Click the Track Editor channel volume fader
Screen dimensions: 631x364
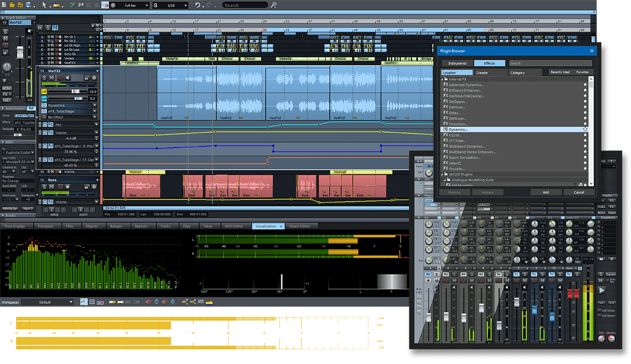tap(21, 53)
